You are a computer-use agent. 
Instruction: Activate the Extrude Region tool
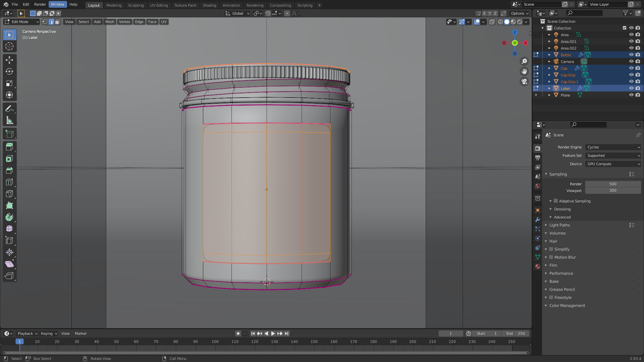click(x=9, y=147)
